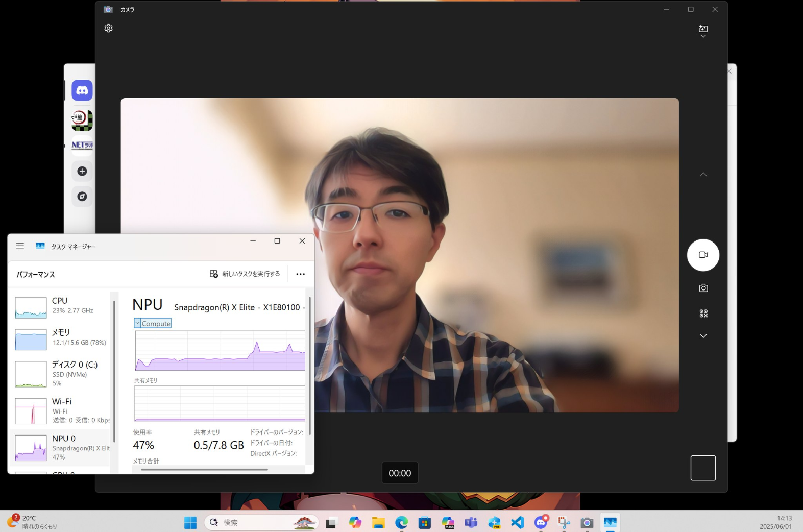Open the Compute graph dropdown
Viewport: 803px width, 532px height.
tap(153, 324)
